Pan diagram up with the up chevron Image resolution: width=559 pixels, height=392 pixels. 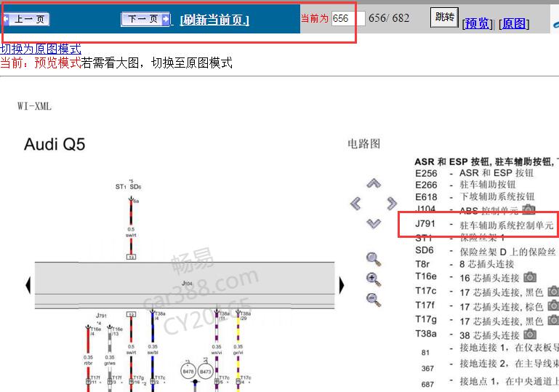(374, 183)
